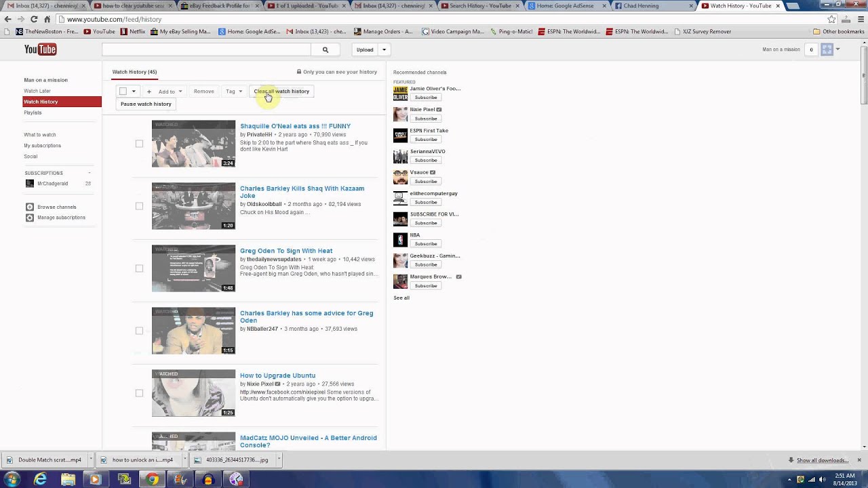Subscribe to Vsauce channel
This screenshot has width=868, height=488.
[426, 182]
